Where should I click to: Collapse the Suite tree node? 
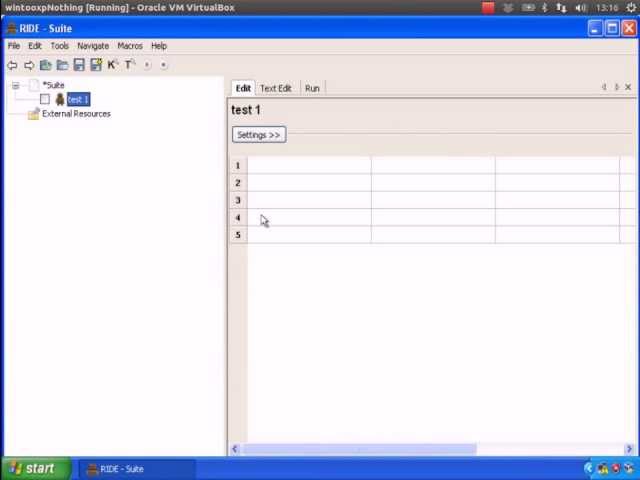click(x=16, y=85)
